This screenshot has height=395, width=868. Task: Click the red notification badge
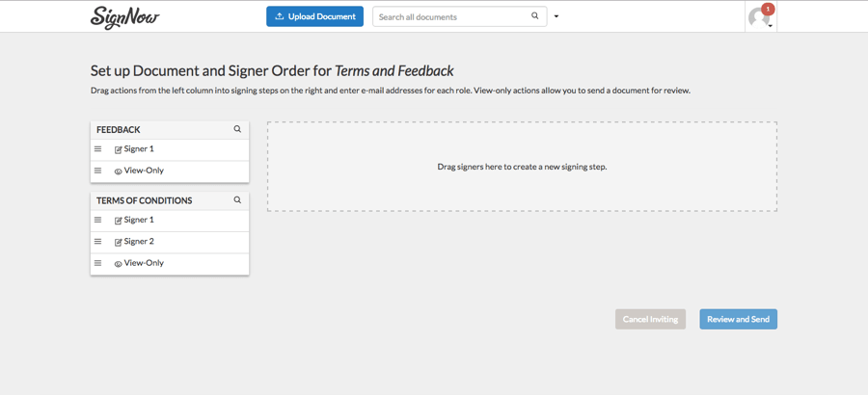pyautogui.click(x=768, y=9)
